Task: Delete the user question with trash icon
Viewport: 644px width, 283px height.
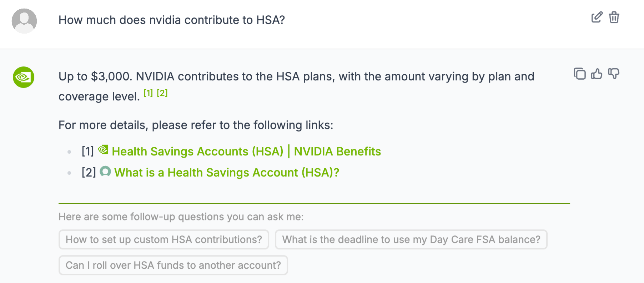Action: coord(614,17)
